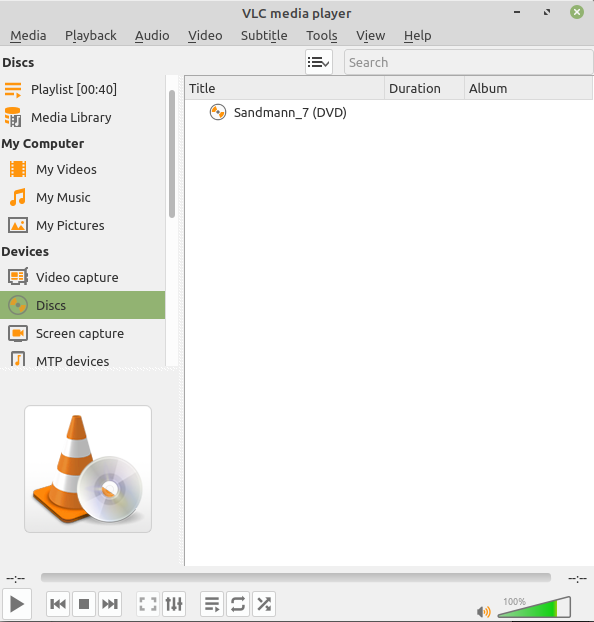The height and width of the screenshot is (622, 594).
Task: Click the MTP devices player icon
Action: pyautogui.click(x=18, y=359)
